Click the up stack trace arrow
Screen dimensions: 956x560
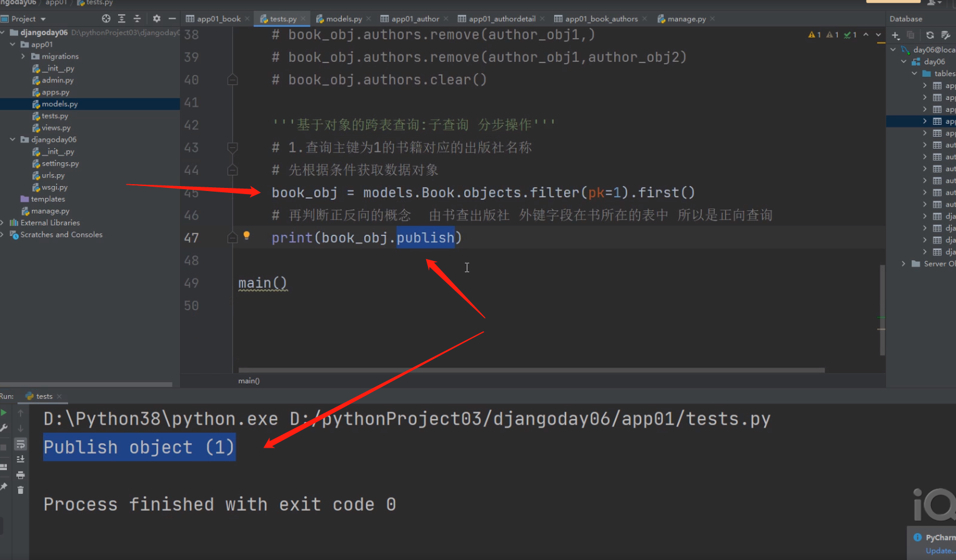(x=21, y=413)
